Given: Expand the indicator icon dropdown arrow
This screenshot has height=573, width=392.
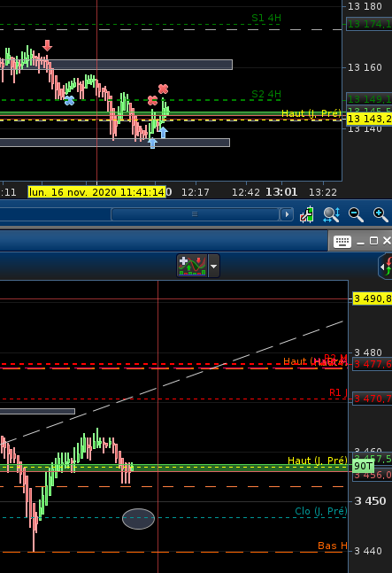Looking at the screenshot, I should [214, 266].
